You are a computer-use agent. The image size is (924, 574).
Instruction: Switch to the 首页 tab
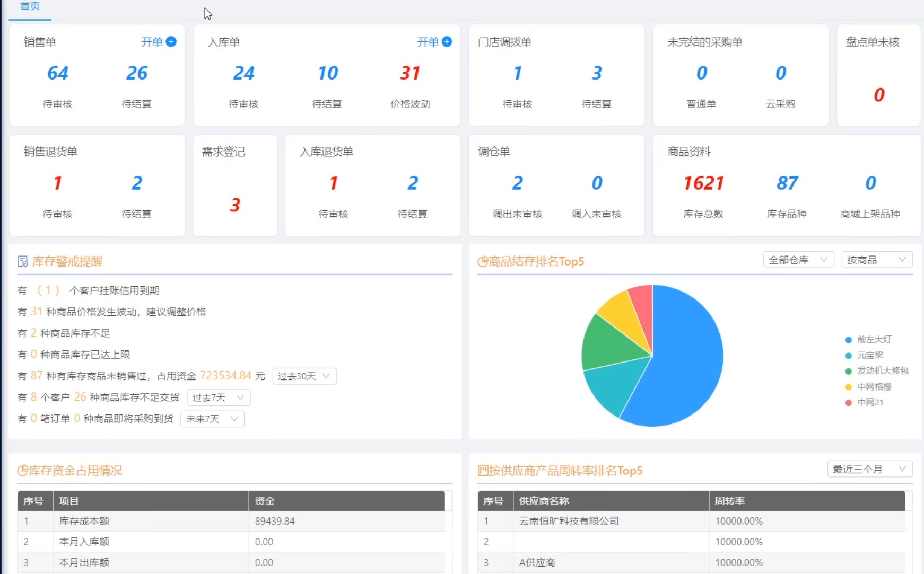pos(30,6)
